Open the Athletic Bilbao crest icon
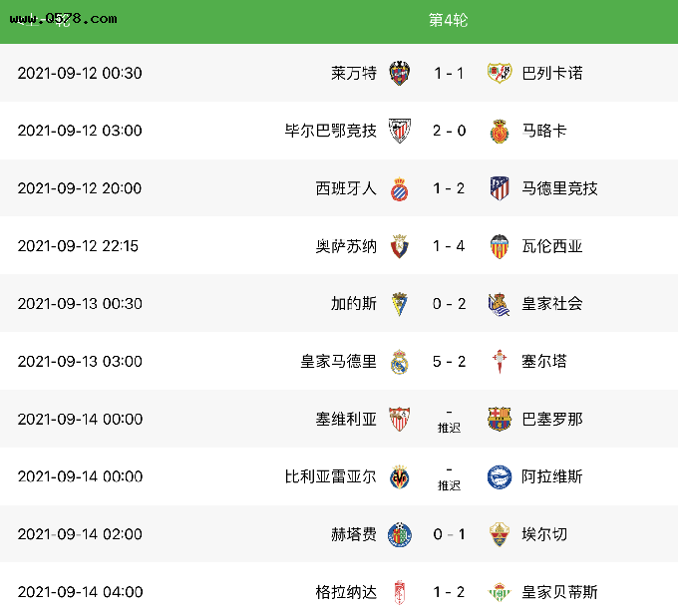Image resolution: width=678 pixels, height=616 pixels. (x=400, y=131)
